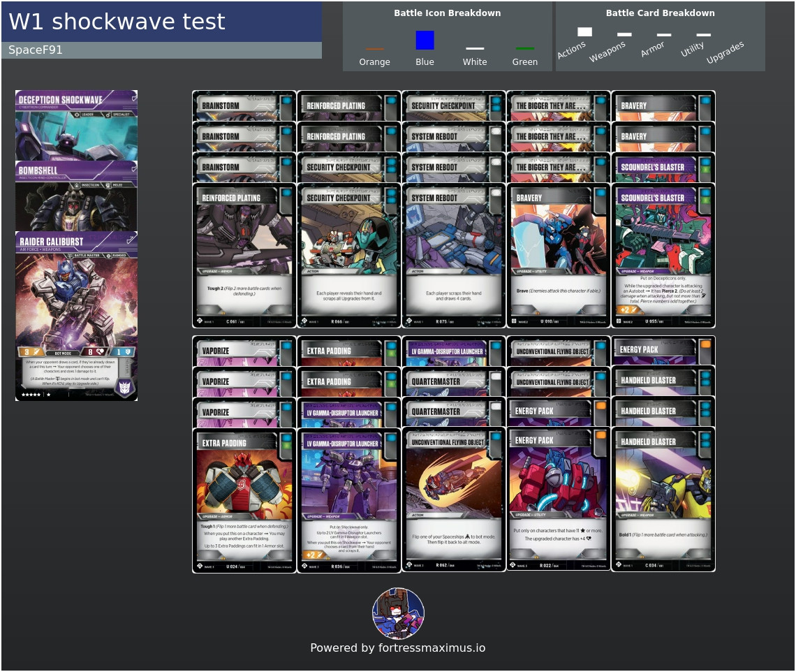Screen dimensions: 796x672
Task: Open the Handheld Blaster card showing Bold 1 text
Action: [x=663, y=500]
